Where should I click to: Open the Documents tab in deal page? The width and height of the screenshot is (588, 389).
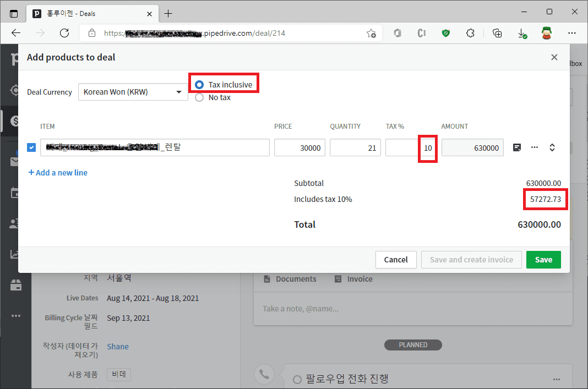tap(290, 279)
